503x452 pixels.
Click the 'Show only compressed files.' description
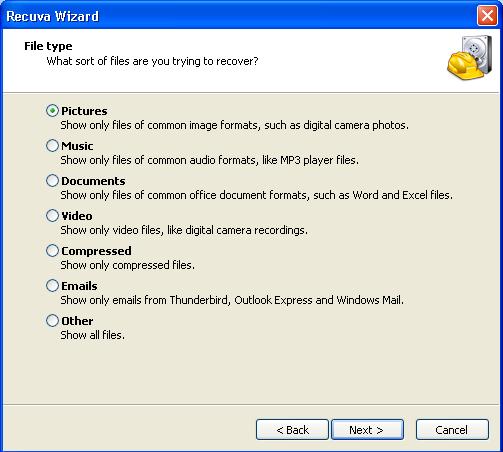point(127,265)
